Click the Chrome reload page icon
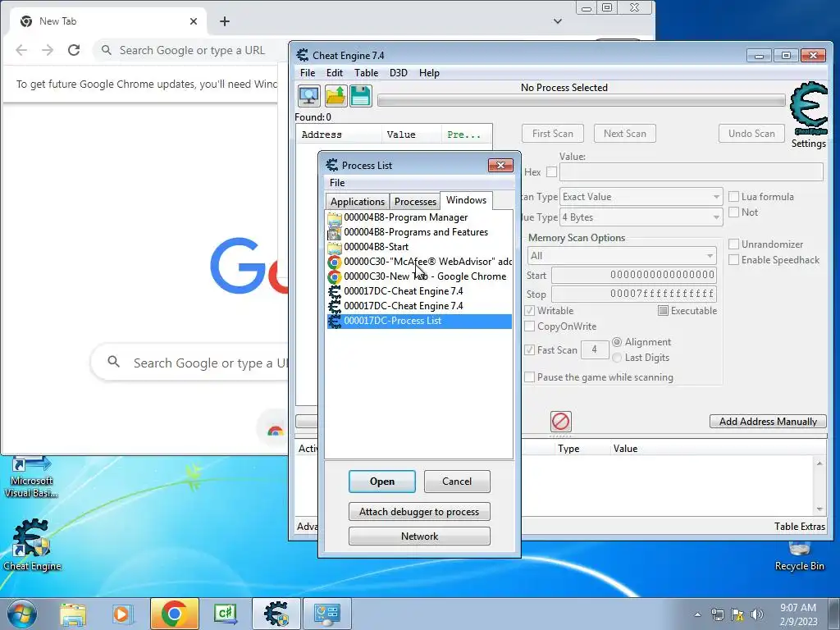840x630 pixels. pyautogui.click(x=74, y=50)
